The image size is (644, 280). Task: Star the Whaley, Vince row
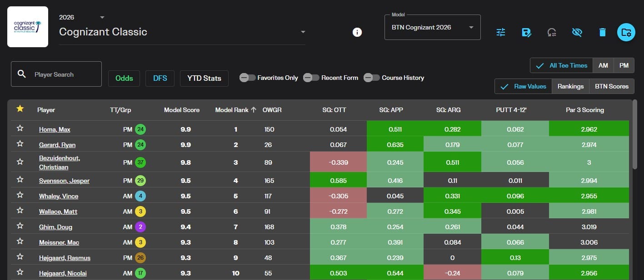point(20,195)
